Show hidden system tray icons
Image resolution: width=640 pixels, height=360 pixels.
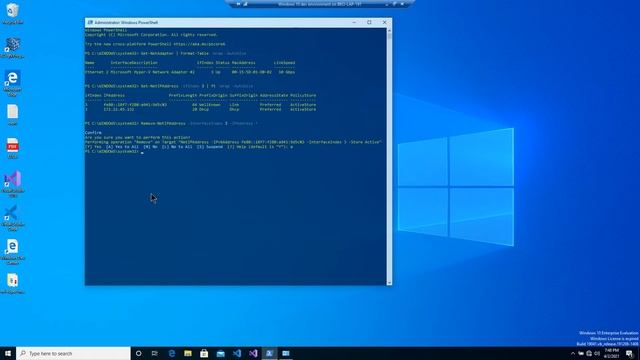pos(573,353)
